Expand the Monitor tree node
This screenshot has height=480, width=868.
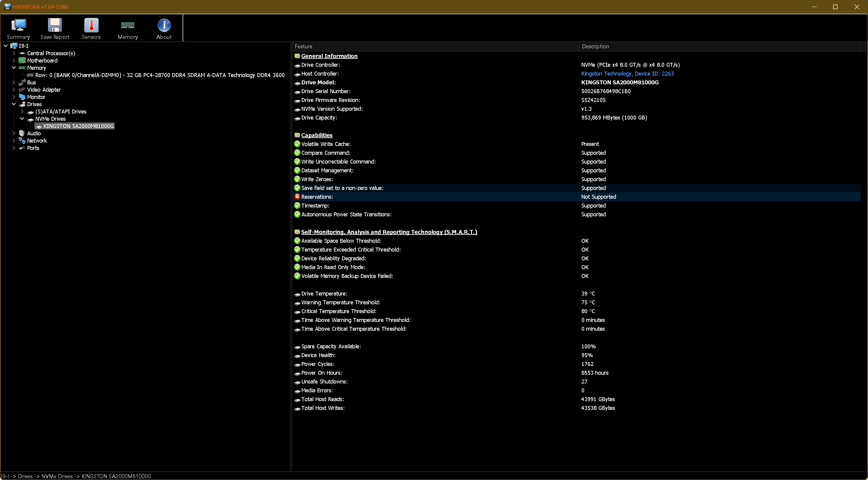14,97
